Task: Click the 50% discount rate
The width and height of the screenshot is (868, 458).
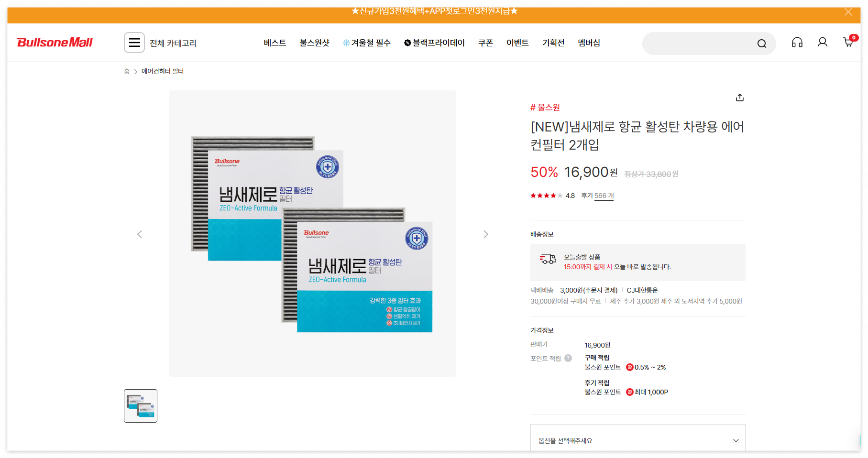Action: (x=544, y=172)
